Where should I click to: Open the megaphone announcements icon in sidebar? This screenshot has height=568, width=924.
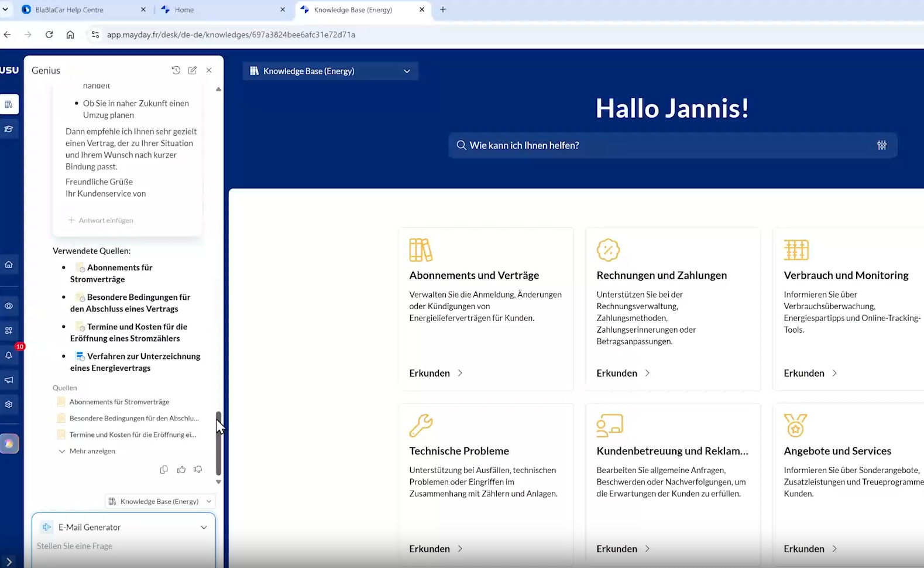coord(9,380)
